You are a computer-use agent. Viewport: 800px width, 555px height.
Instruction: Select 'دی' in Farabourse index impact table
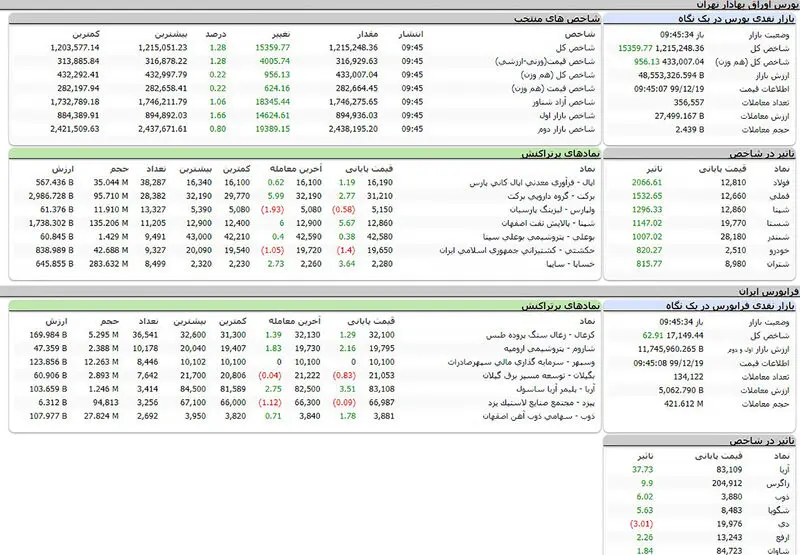(x=786, y=524)
